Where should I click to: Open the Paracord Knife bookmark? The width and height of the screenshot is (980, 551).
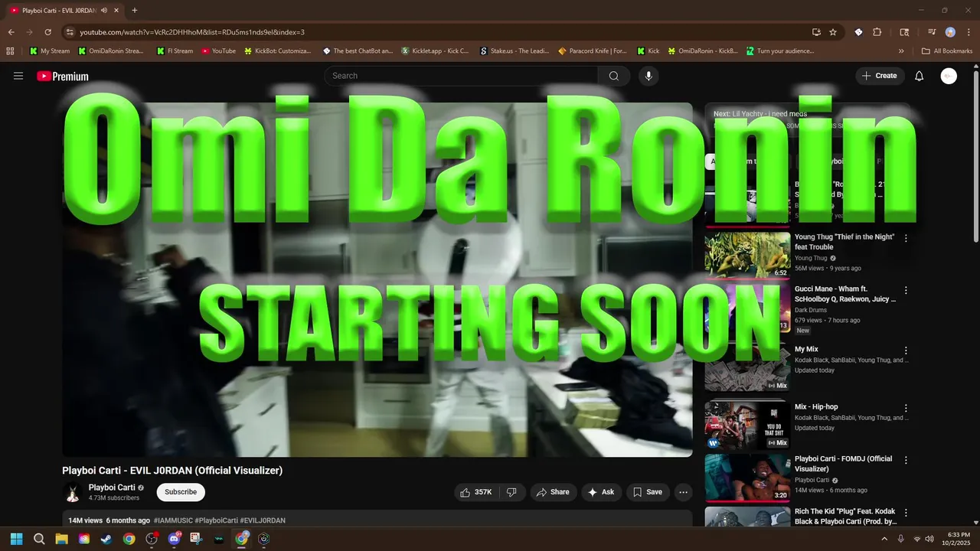coord(593,51)
